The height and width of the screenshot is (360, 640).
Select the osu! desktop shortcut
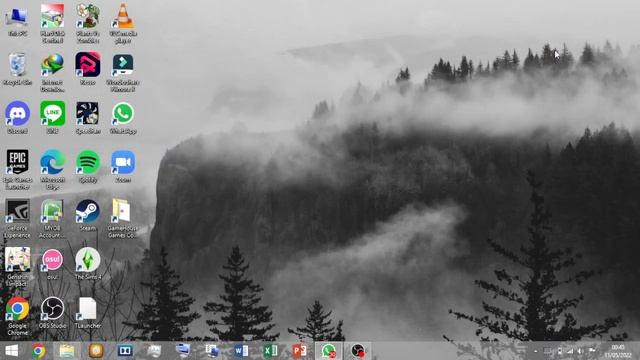[52, 264]
